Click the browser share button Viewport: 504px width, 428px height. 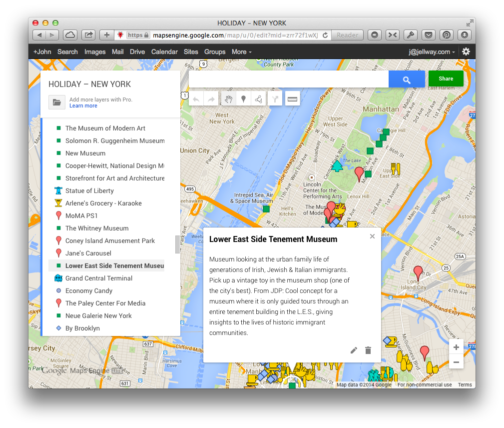click(88, 35)
